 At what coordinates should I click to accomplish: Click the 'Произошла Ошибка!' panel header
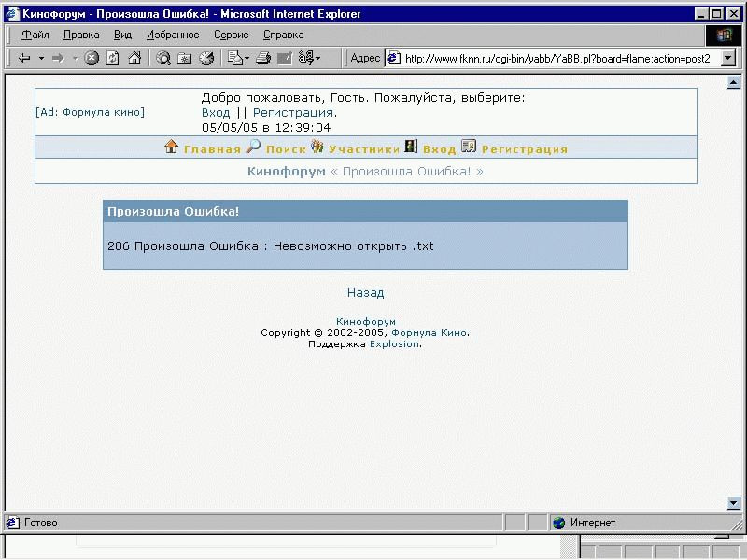[365, 212]
